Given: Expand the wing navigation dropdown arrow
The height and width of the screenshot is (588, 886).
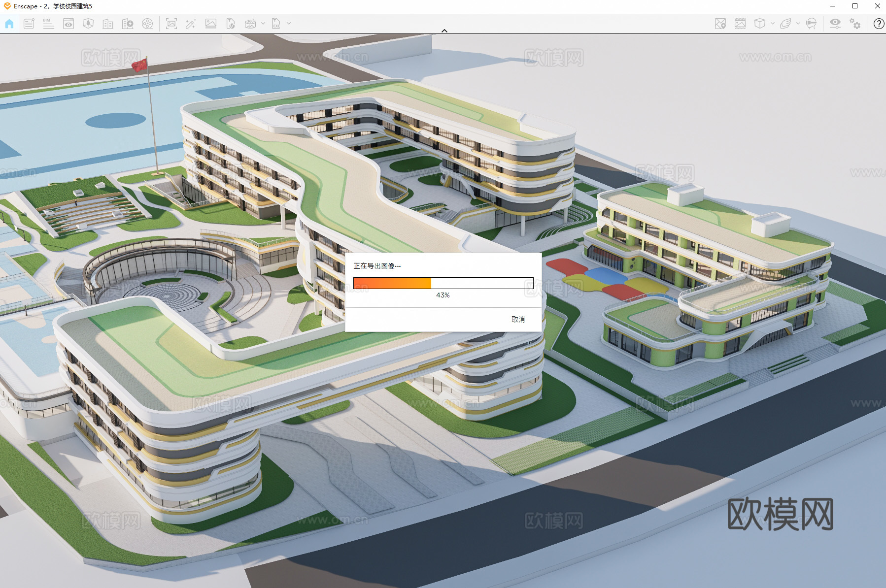Looking at the screenshot, I should (798, 23).
